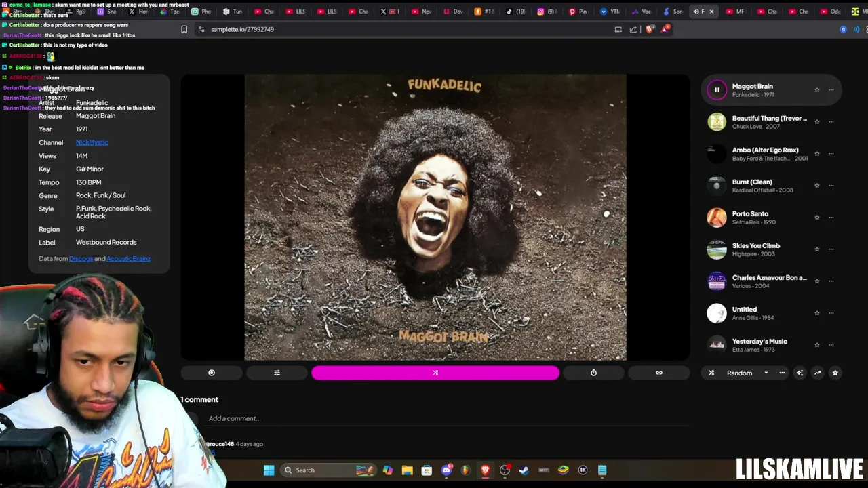Click the trending arrow icon
This screenshot has height=488, width=868.
[x=817, y=373]
